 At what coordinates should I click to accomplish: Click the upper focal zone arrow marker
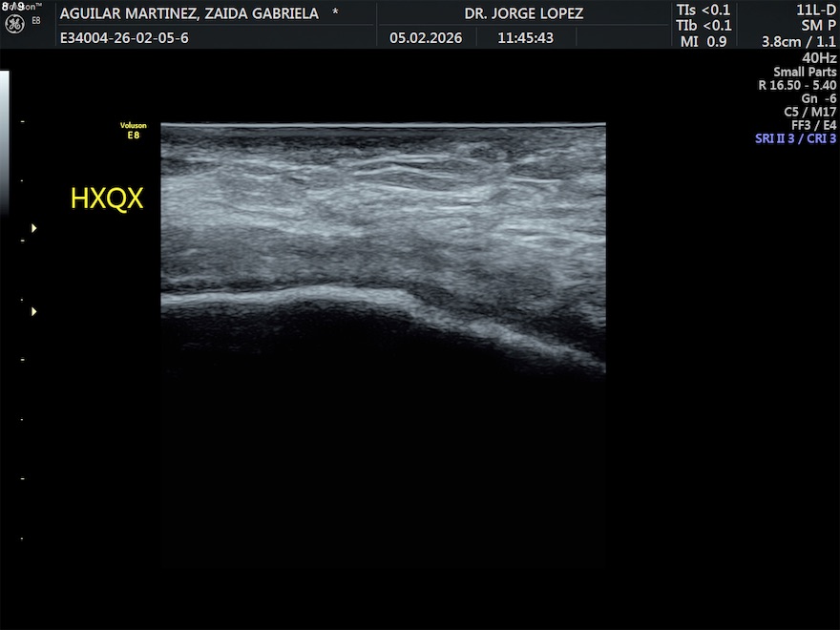click(x=34, y=228)
